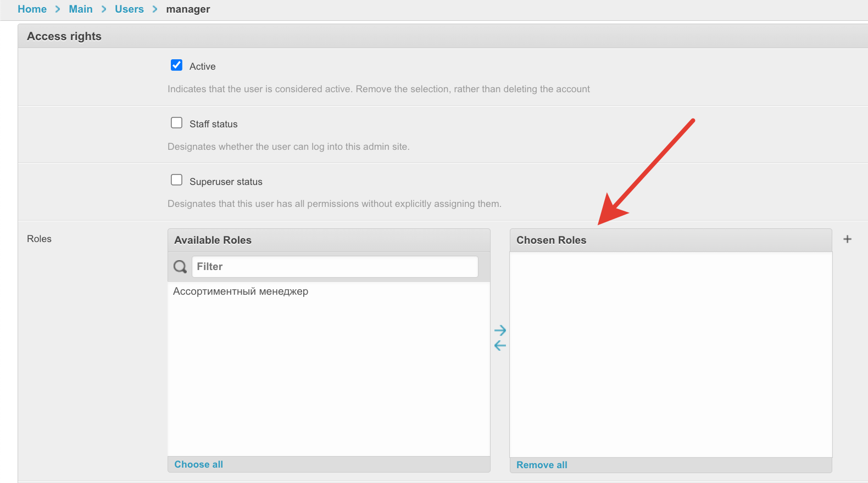Screen dimensions: 868x483
Task: Click the Roles field label
Action: point(39,239)
